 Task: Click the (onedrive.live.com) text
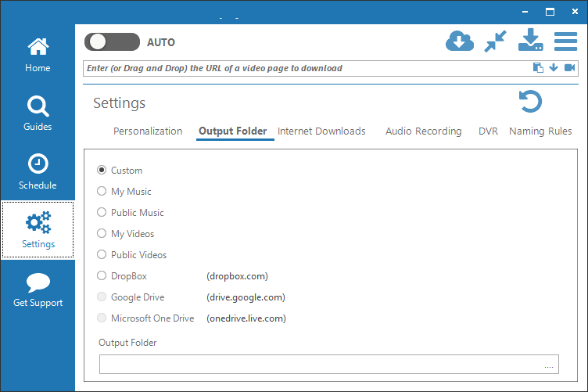246,318
